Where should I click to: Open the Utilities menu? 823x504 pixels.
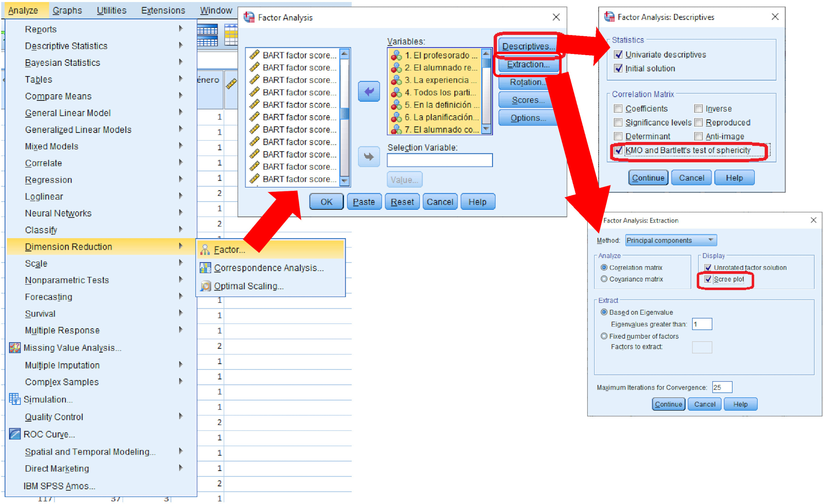[x=112, y=10]
